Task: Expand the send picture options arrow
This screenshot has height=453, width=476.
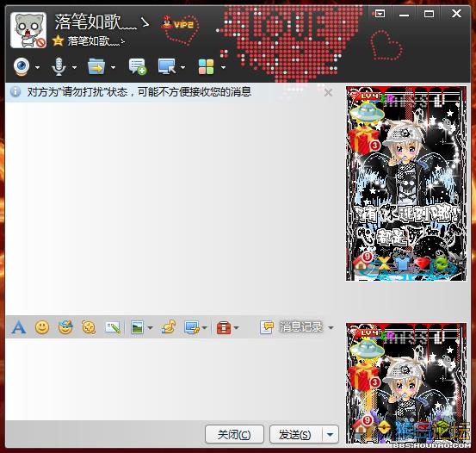Action: pos(151,328)
